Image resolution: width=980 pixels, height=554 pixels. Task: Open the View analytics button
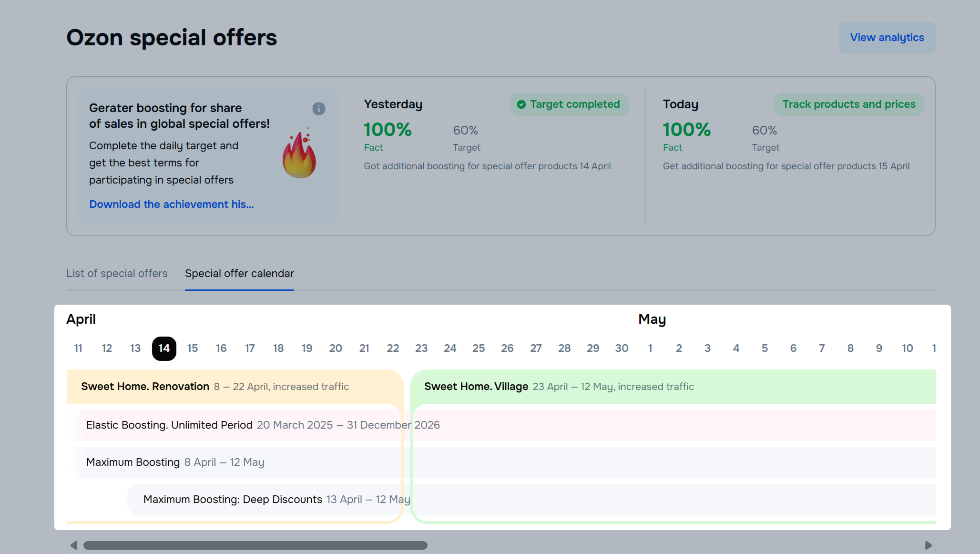pos(887,38)
